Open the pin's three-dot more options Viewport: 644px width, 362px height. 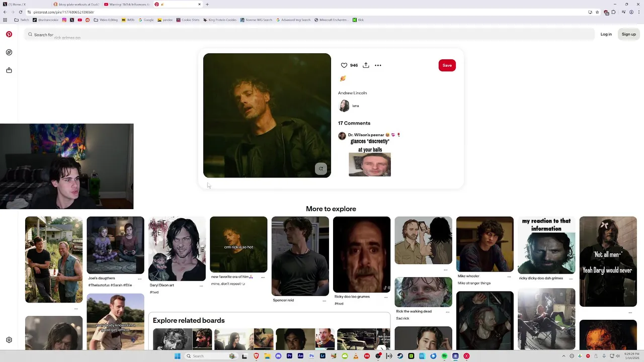(x=378, y=65)
